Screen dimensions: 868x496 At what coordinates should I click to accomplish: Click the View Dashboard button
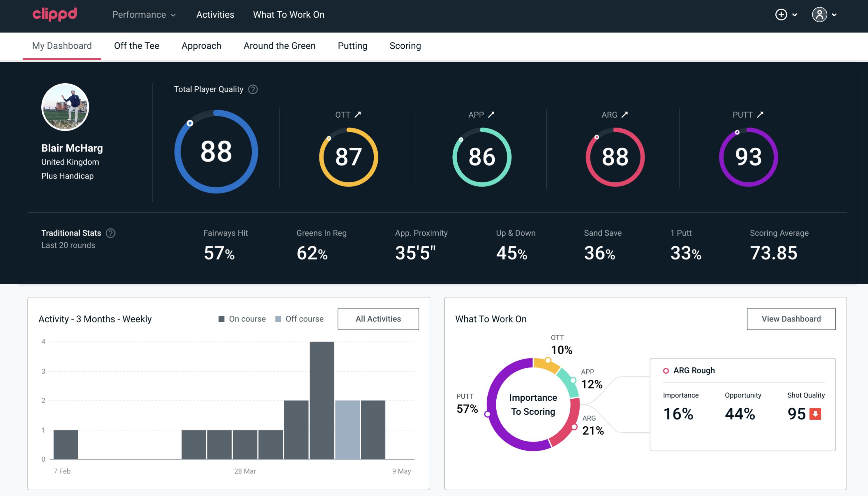pos(792,318)
